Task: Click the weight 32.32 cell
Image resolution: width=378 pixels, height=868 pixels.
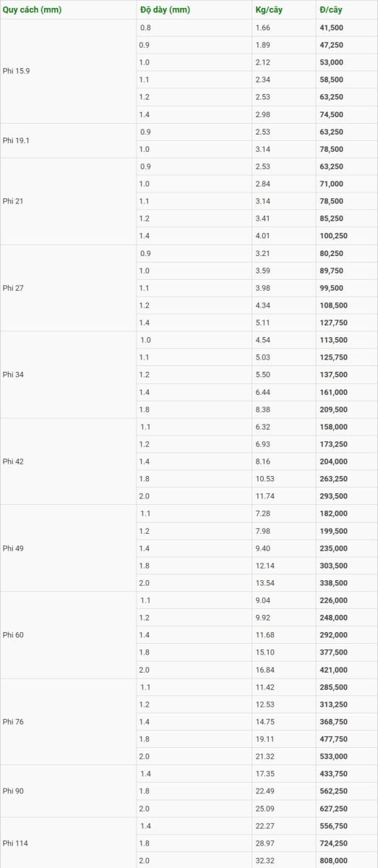Action: [x=283, y=860]
